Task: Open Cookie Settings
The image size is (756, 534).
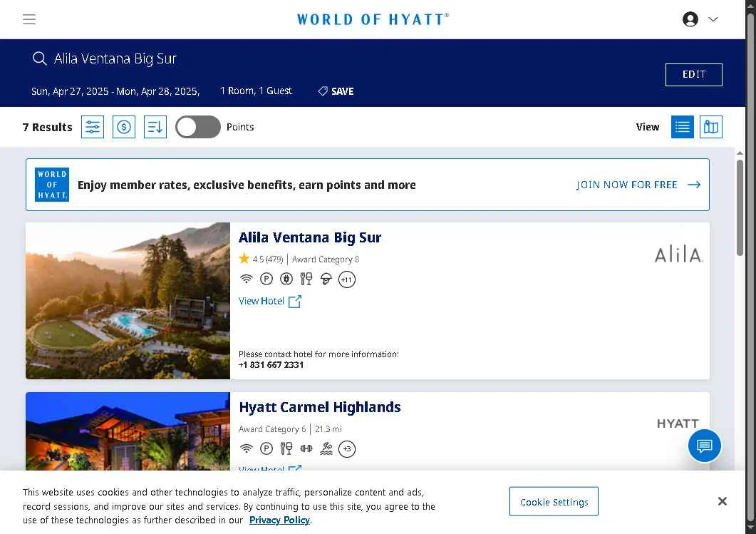Action: point(554,502)
